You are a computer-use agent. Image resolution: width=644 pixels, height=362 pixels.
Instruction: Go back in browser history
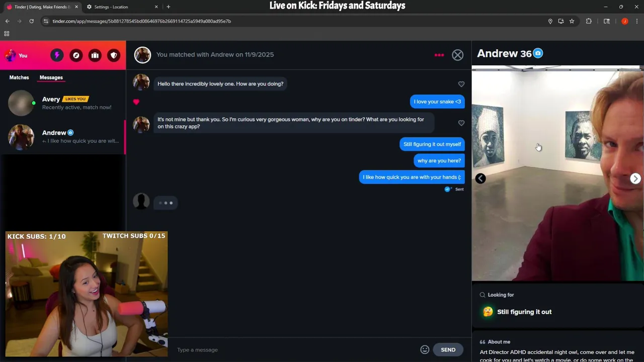click(x=7, y=21)
